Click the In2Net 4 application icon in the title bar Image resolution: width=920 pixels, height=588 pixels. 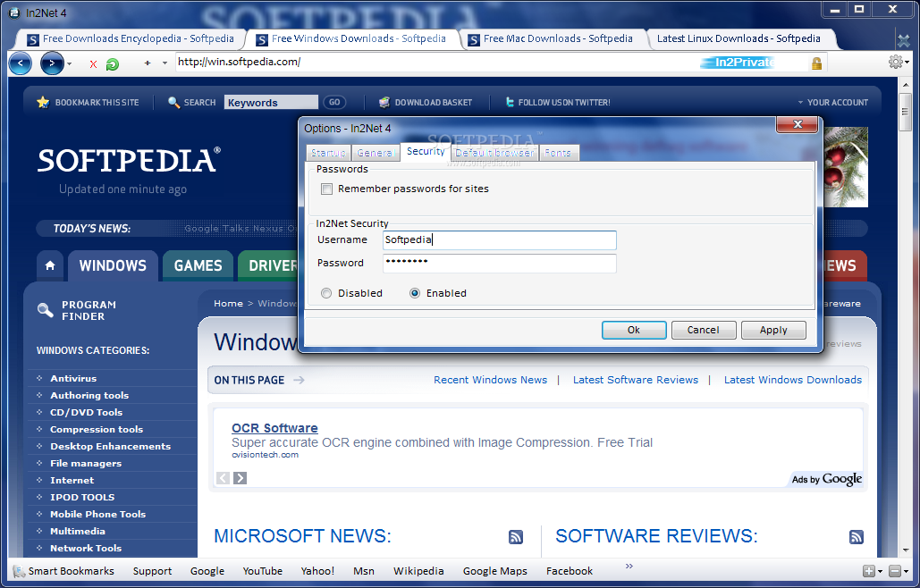coord(14,13)
